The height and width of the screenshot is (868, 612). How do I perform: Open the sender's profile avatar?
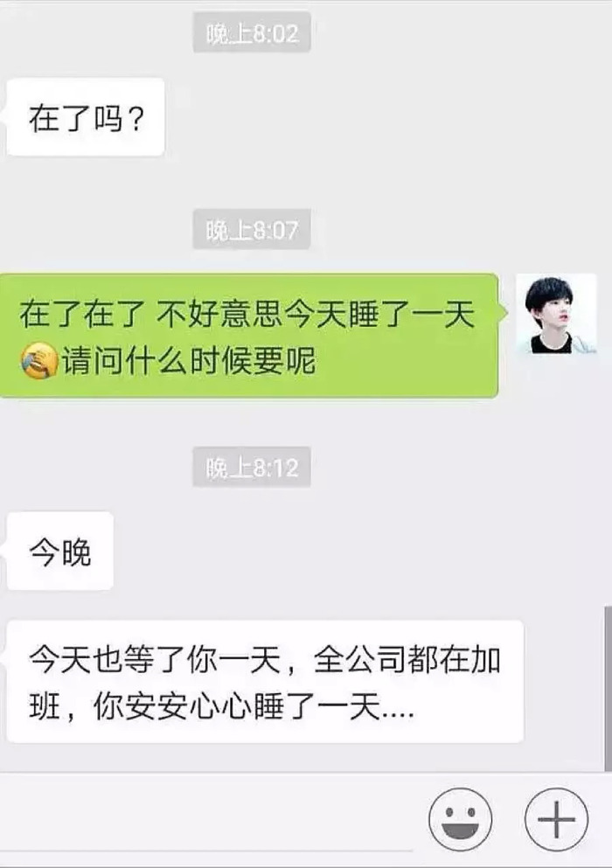[x=556, y=314]
